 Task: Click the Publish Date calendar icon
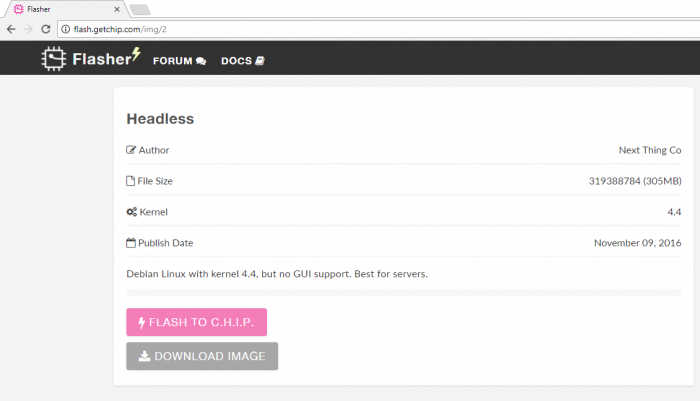pyautogui.click(x=131, y=243)
